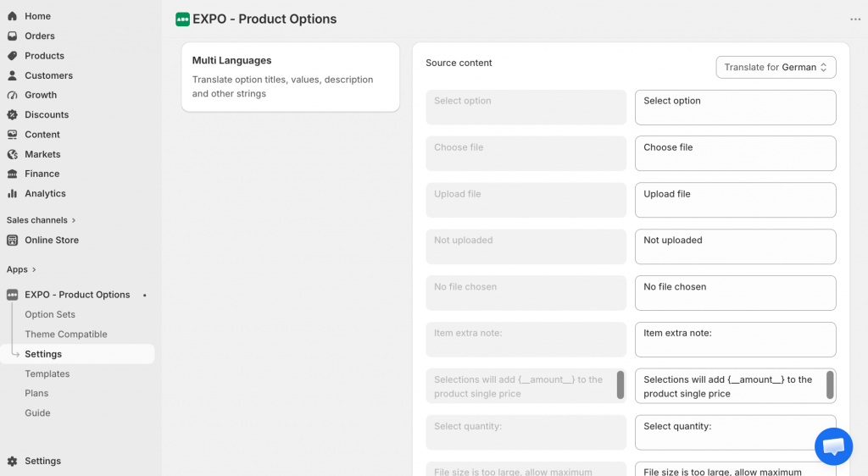Click the Orders inbox icon

[12, 36]
